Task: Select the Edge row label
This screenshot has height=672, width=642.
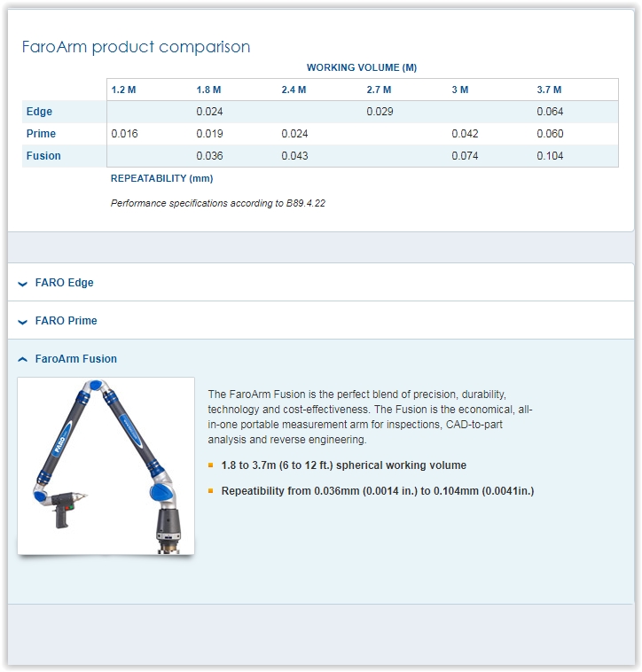Action: 39,112
